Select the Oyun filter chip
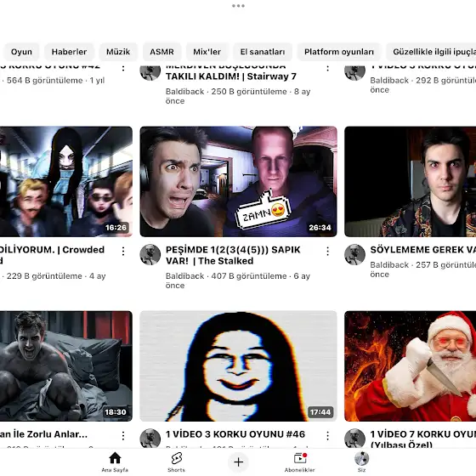The image size is (476, 476). (x=21, y=52)
